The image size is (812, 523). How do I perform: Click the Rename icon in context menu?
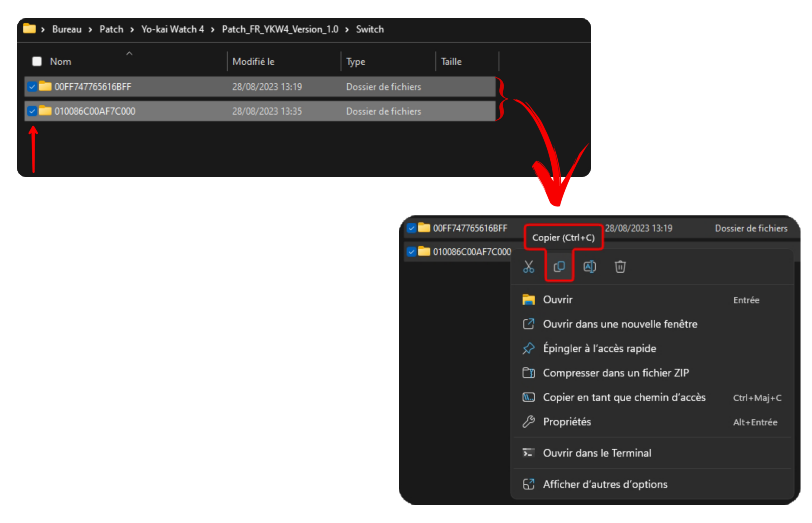point(590,267)
